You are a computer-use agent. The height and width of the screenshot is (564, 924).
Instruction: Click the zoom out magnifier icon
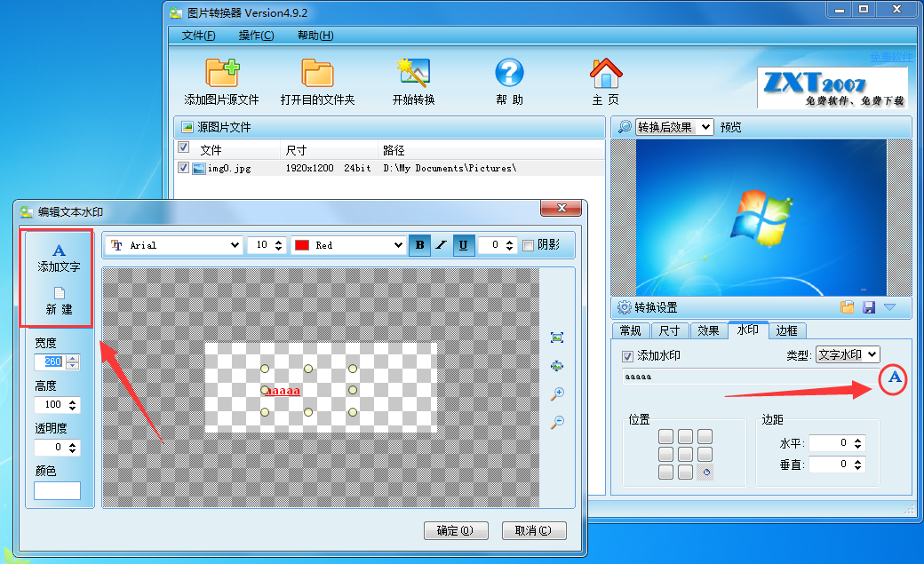coord(557,422)
